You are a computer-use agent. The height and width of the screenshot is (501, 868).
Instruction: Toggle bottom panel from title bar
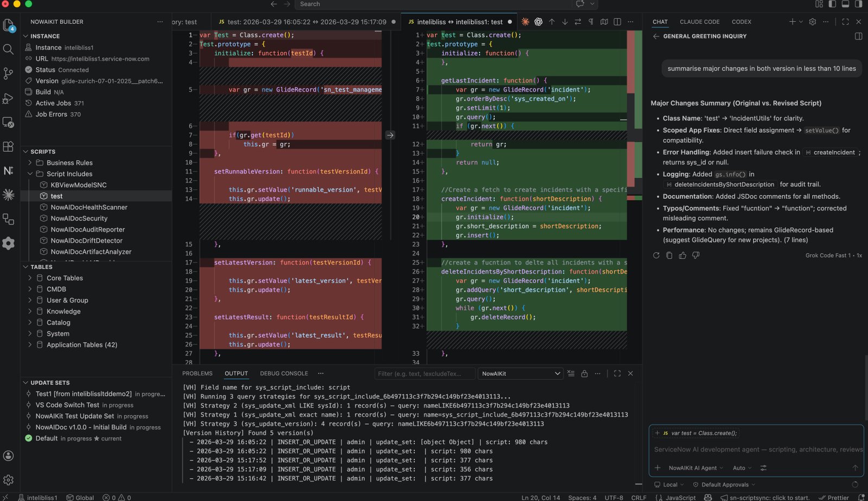pos(845,4)
